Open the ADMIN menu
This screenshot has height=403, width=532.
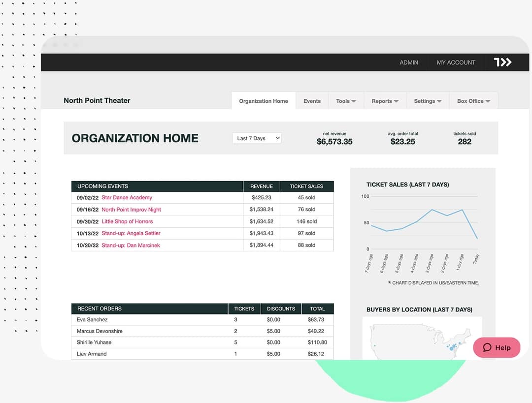pos(409,62)
